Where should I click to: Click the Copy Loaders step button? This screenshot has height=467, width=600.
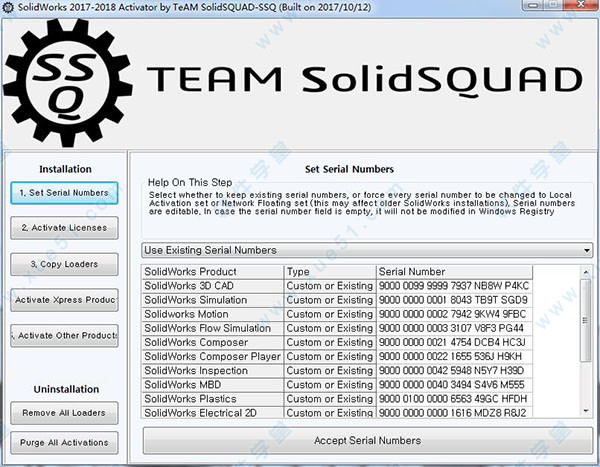click(x=64, y=264)
